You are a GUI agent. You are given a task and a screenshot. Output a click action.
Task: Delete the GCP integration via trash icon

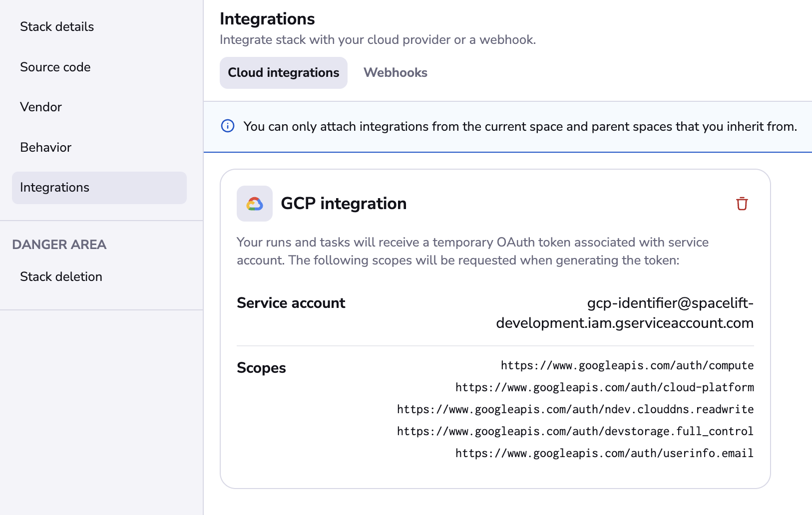pyautogui.click(x=741, y=204)
